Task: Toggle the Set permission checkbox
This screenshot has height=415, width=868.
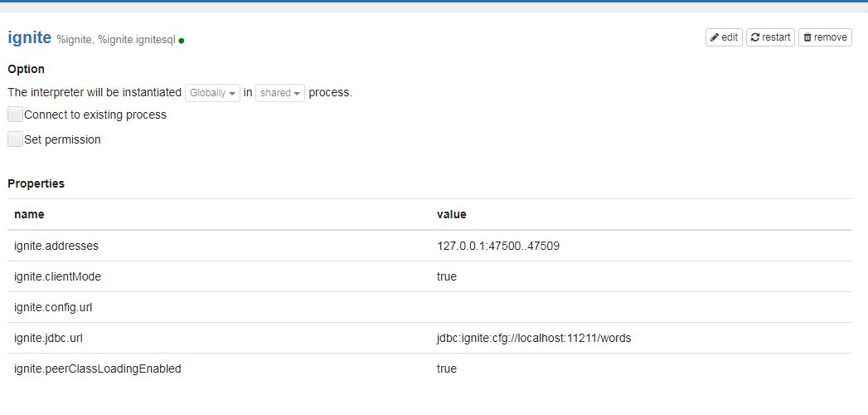Action: [16, 139]
